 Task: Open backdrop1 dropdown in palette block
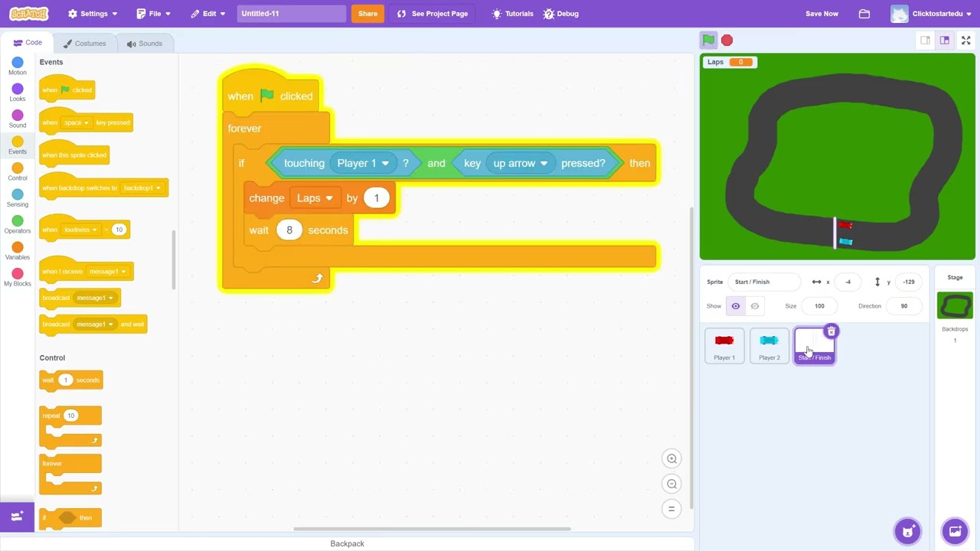click(142, 188)
